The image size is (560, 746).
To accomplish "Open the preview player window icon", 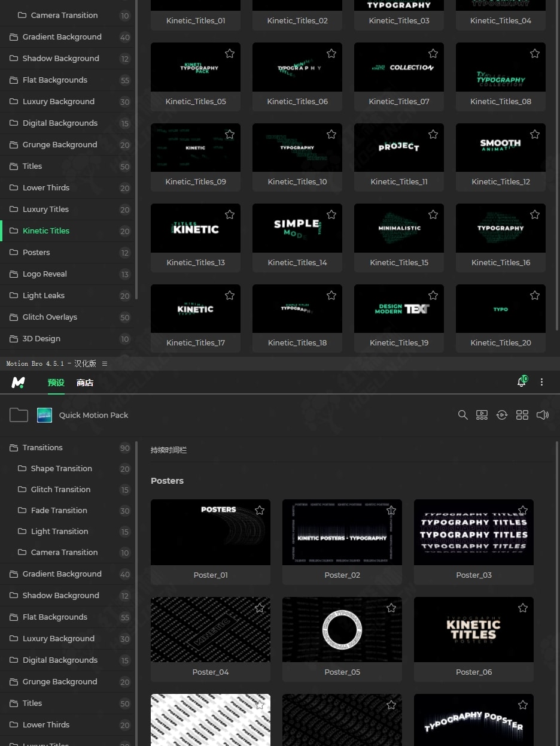I will pyautogui.click(x=482, y=415).
